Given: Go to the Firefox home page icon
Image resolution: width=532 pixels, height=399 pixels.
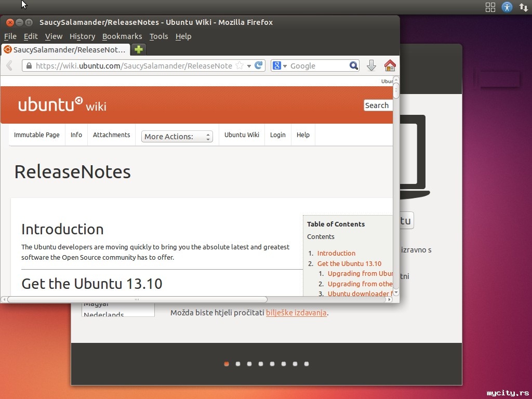Looking at the screenshot, I should point(390,65).
